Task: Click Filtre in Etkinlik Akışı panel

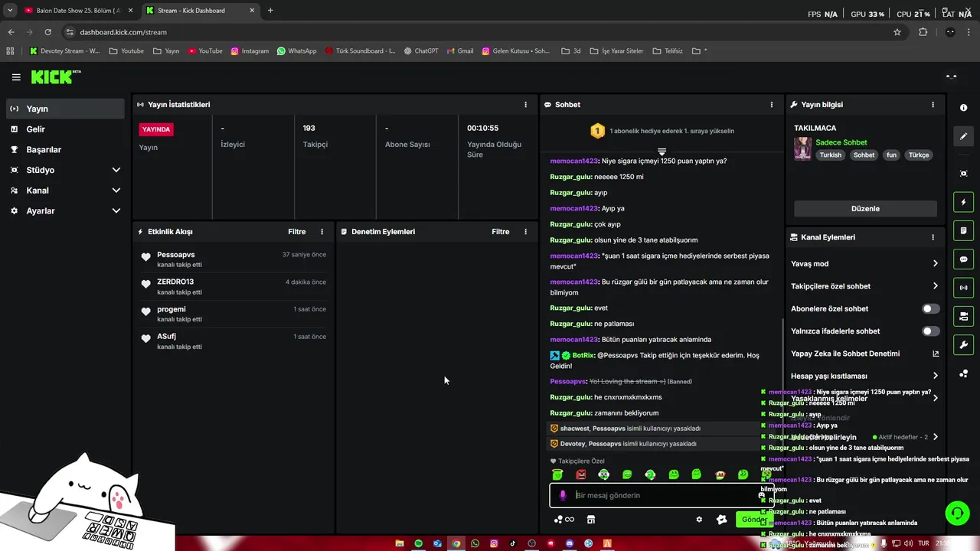Action: point(296,232)
